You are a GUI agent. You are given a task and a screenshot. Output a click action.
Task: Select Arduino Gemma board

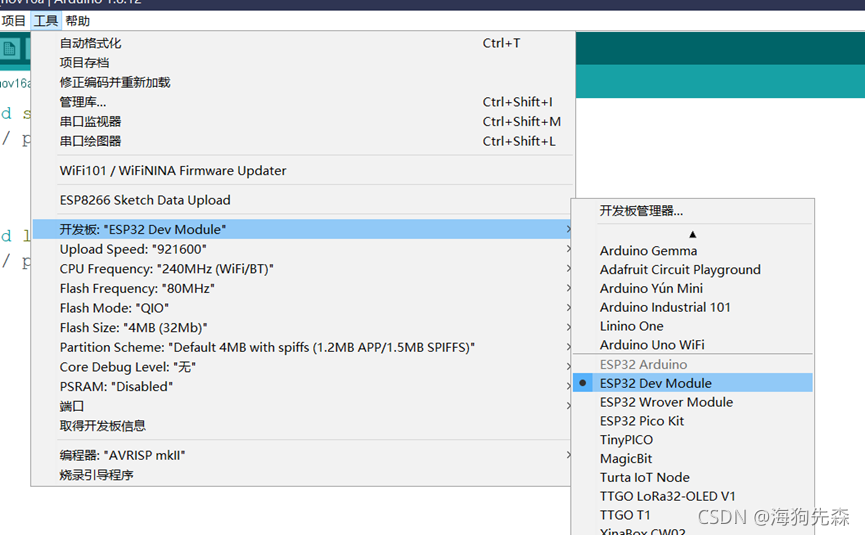(692, 251)
